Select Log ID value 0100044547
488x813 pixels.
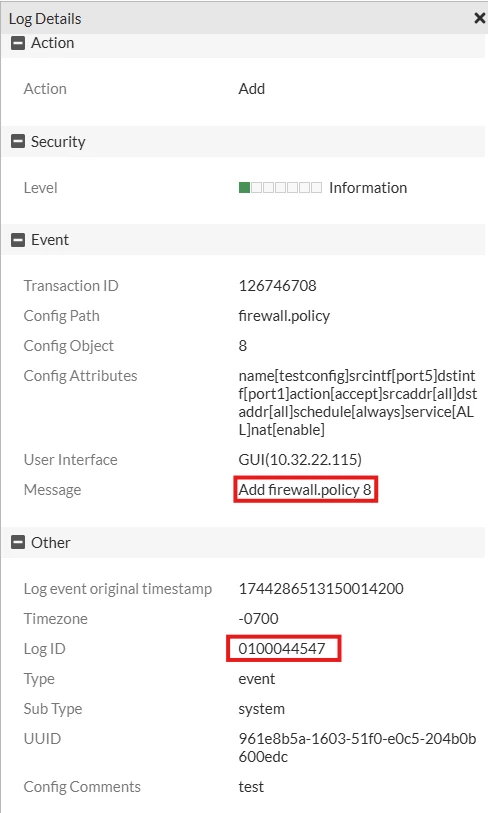point(282,649)
